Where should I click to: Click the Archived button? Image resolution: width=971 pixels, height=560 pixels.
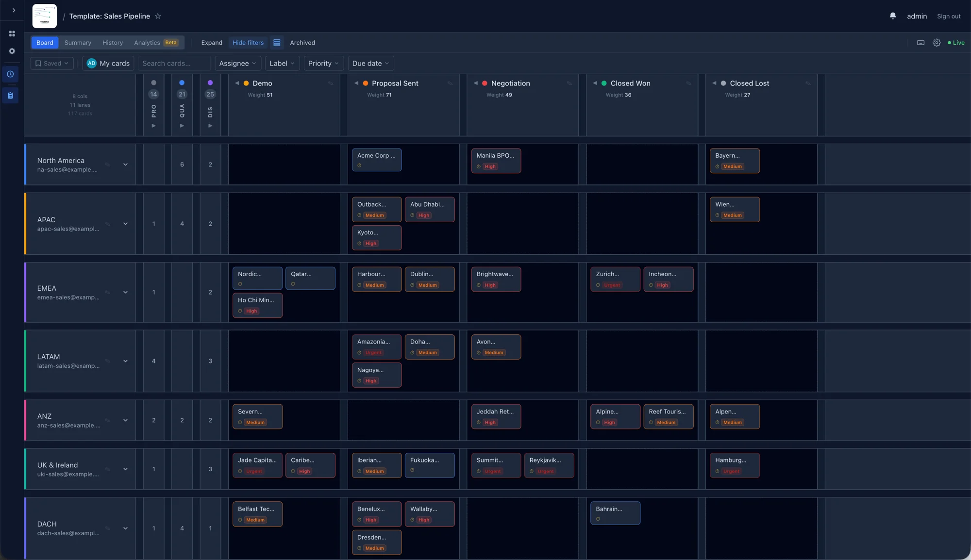pos(302,43)
